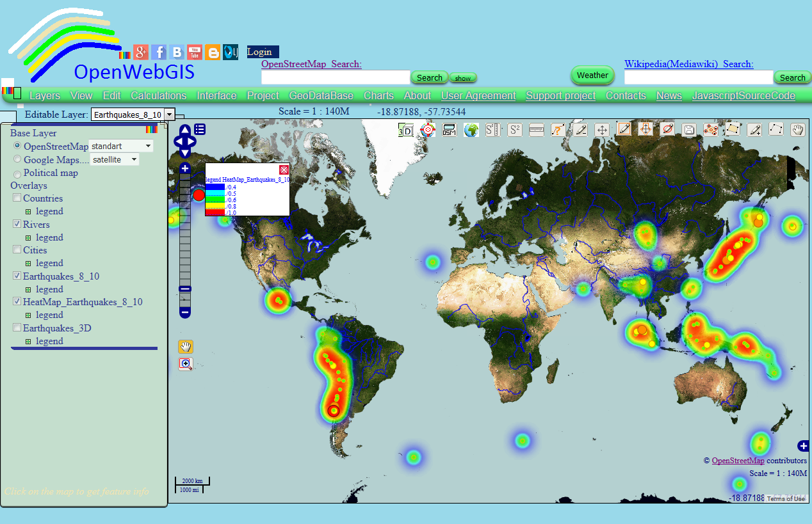The height and width of the screenshot is (524, 812).
Task: Open the Google Maps satellite dropdown
Action: (x=115, y=159)
